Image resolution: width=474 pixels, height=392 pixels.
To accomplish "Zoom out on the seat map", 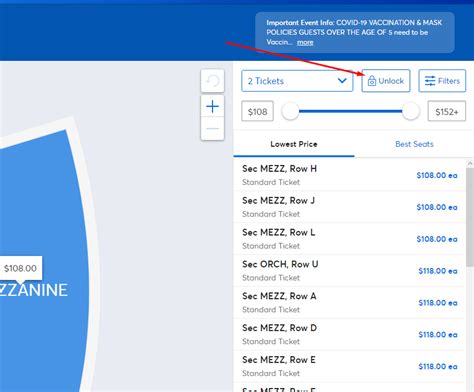I will [213, 129].
